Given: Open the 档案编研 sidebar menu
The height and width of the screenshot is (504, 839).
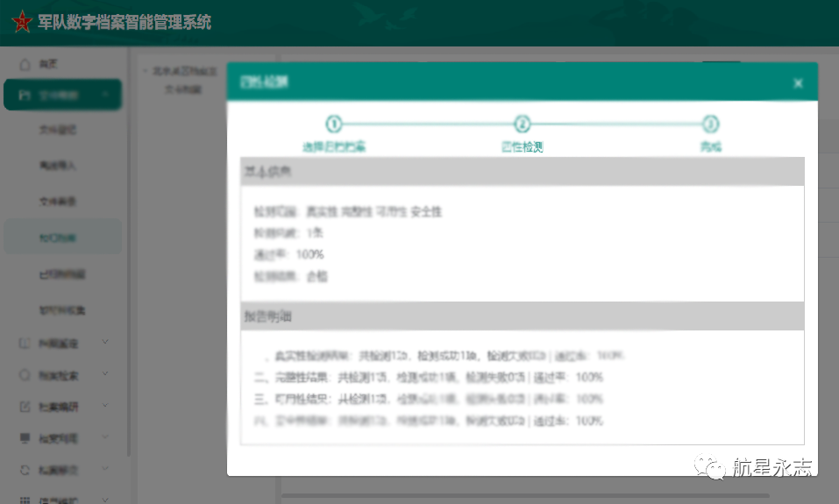Looking at the screenshot, I should pyautogui.click(x=63, y=407).
